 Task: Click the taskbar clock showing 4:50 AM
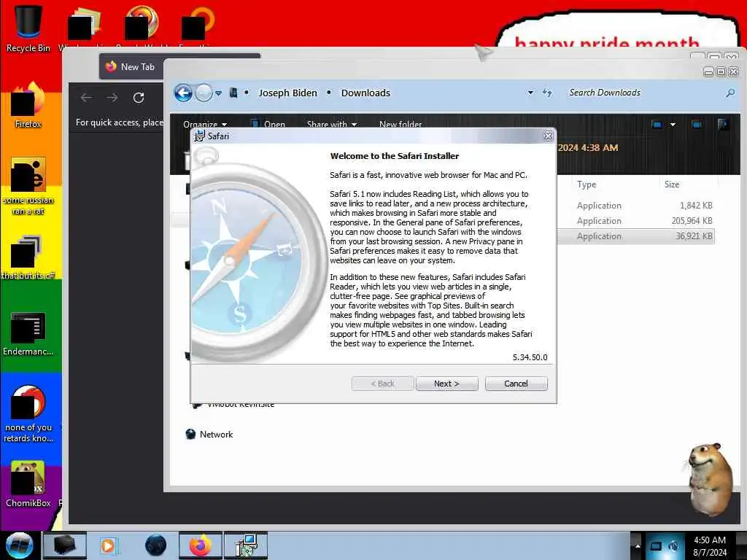710,546
